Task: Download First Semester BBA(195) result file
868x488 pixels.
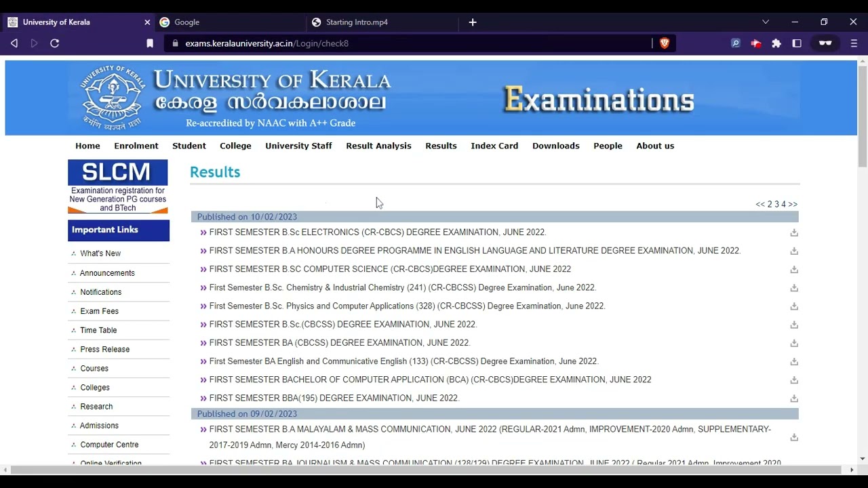Action: (794, 399)
